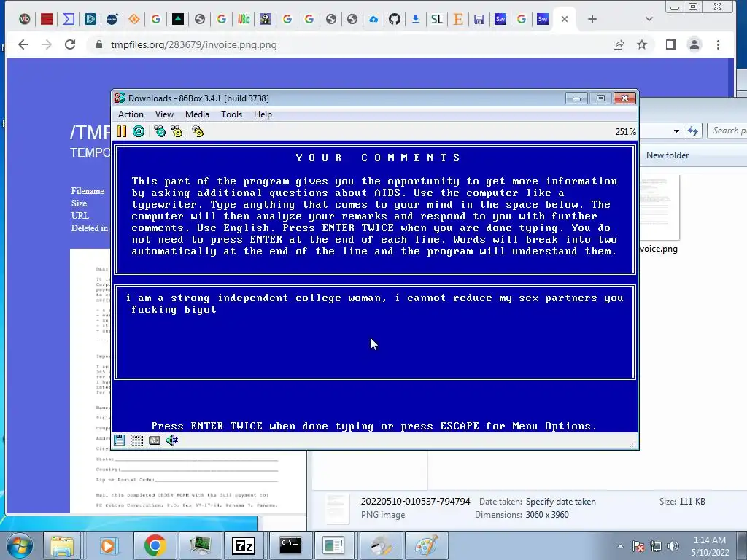Switch to the blue sigma tab

click(x=69, y=19)
